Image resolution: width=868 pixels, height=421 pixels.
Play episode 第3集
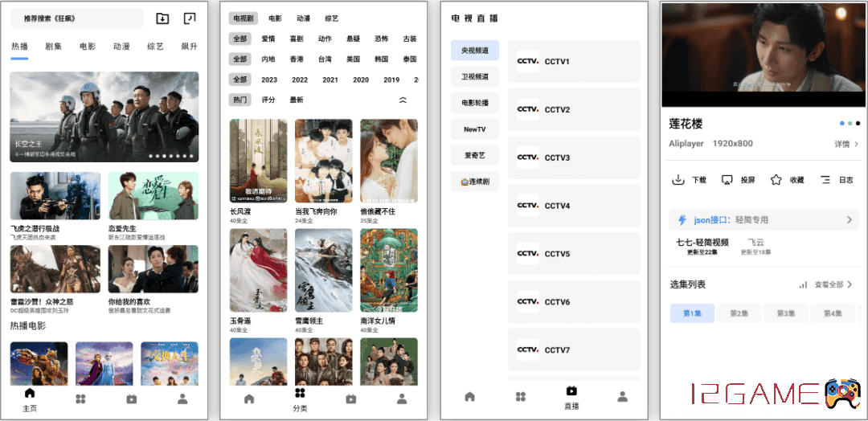pos(785,313)
